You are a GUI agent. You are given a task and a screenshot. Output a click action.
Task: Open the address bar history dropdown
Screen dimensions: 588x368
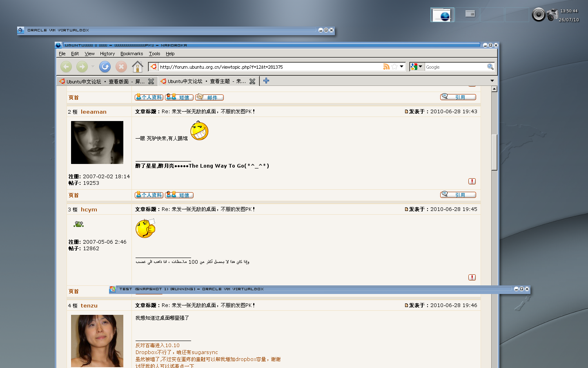[402, 67]
